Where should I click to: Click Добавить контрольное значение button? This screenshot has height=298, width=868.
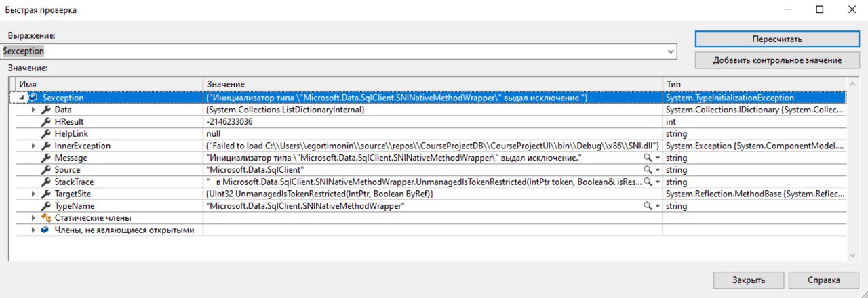(x=777, y=60)
